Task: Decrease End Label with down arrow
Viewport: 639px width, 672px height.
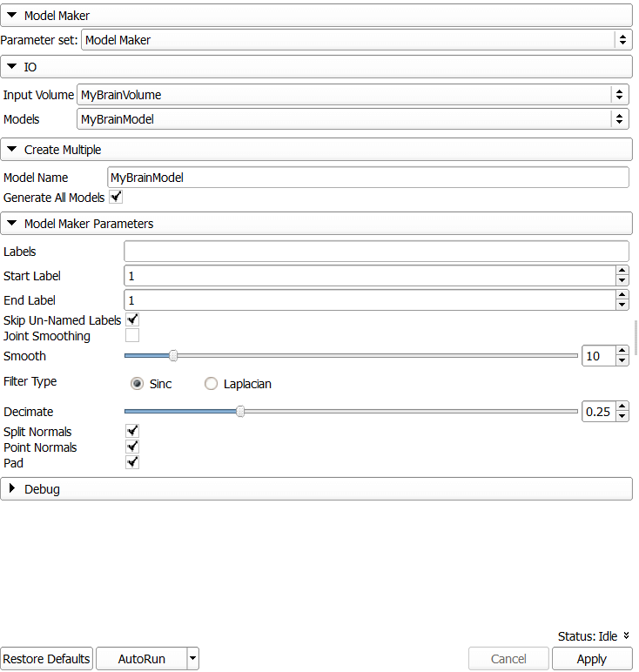Action: tap(622, 306)
